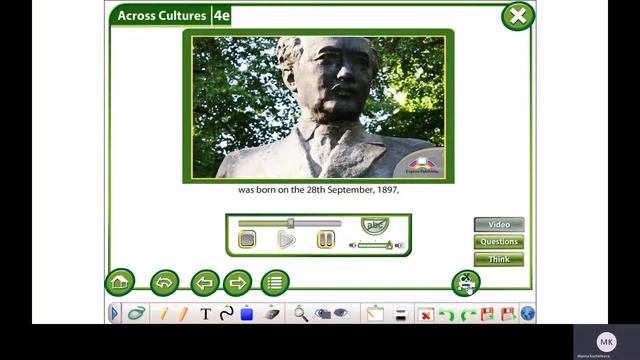
Task: Click the subtitle text "was born on the 28th September, 1897,"
Action: tap(318, 190)
